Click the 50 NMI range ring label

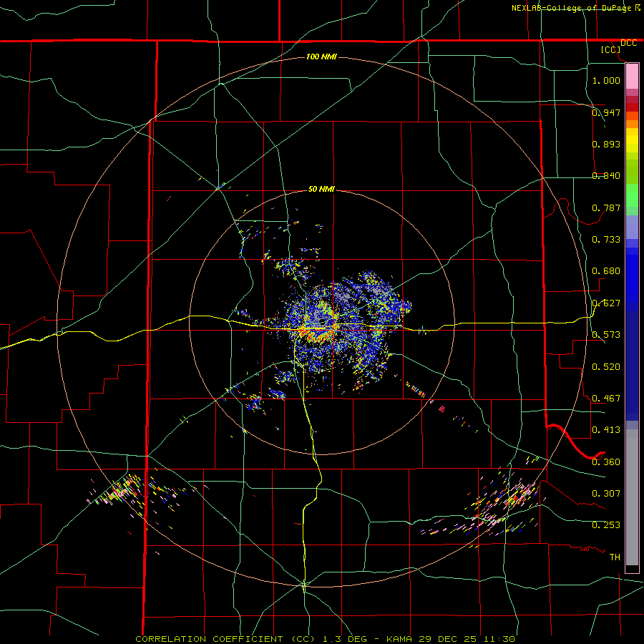(321, 189)
